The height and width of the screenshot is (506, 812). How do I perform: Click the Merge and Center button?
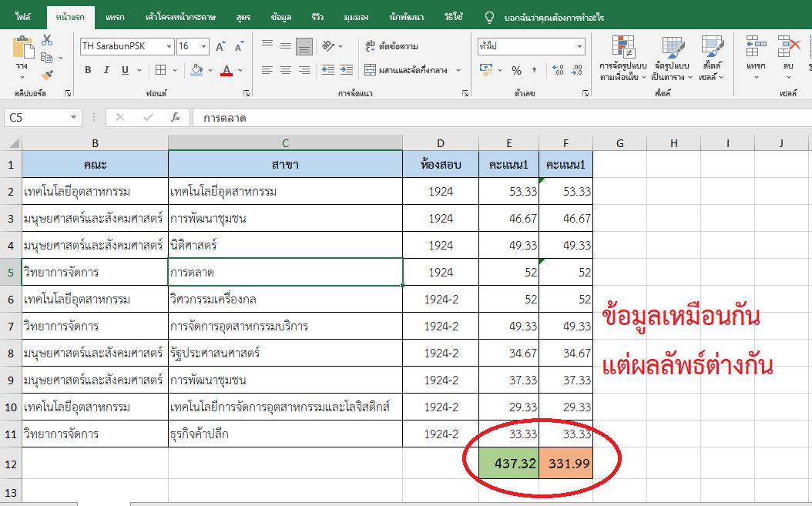(x=406, y=70)
